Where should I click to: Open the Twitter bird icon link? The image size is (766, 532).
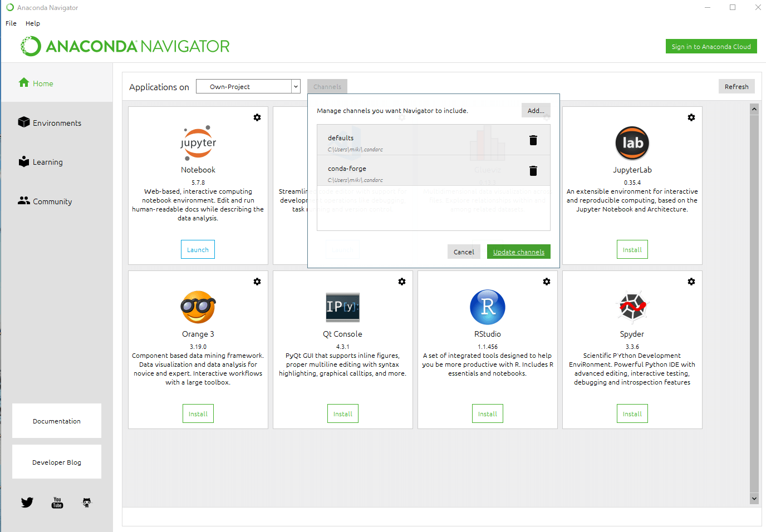[x=27, y=503]
